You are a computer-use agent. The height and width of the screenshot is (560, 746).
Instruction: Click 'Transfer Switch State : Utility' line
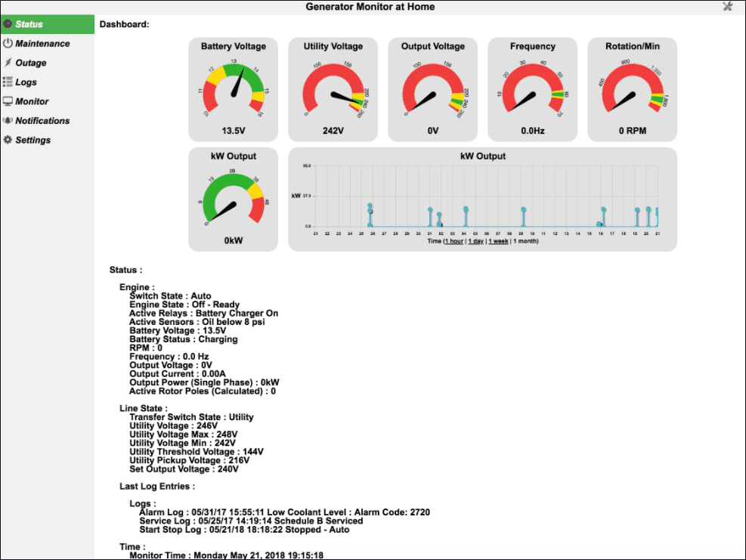(x=191, y=417)
